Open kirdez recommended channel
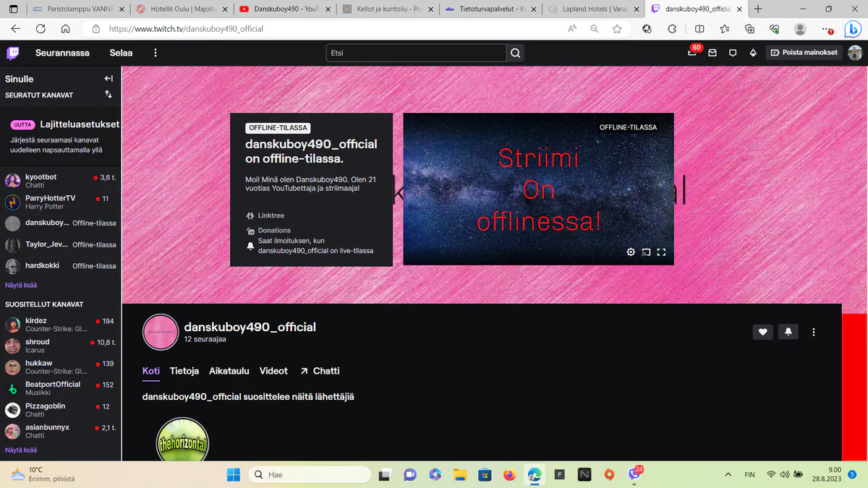The image size is (868, 488). click(x=61, y=325)
